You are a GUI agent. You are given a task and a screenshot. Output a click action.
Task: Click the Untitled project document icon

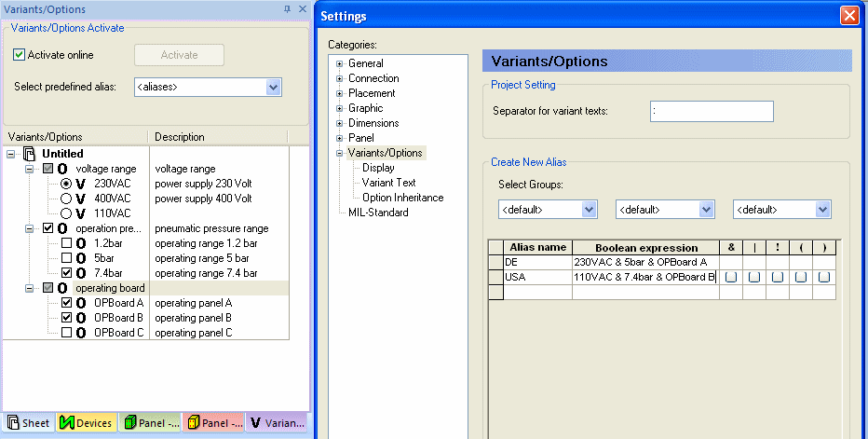(29, 154)
